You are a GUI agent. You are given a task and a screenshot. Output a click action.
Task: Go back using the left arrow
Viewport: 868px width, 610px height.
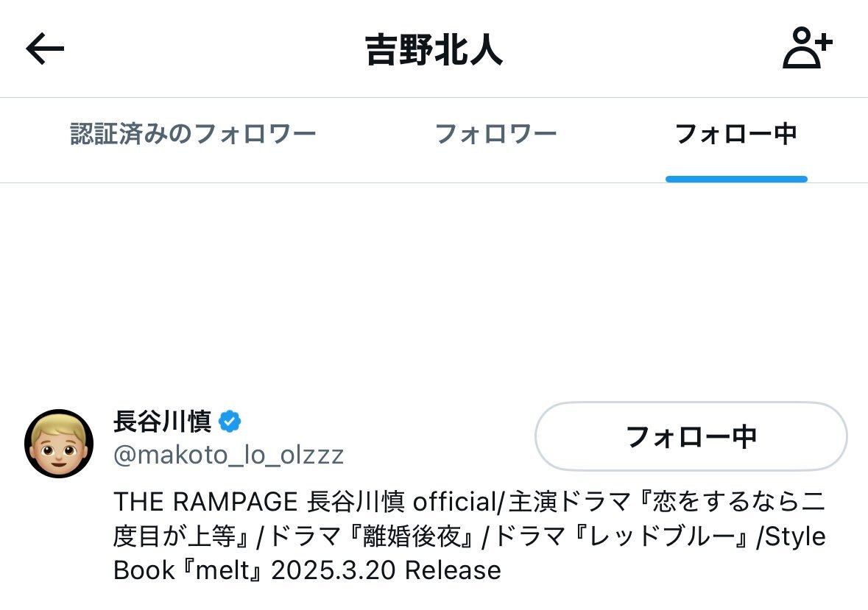tap(45, 49)
